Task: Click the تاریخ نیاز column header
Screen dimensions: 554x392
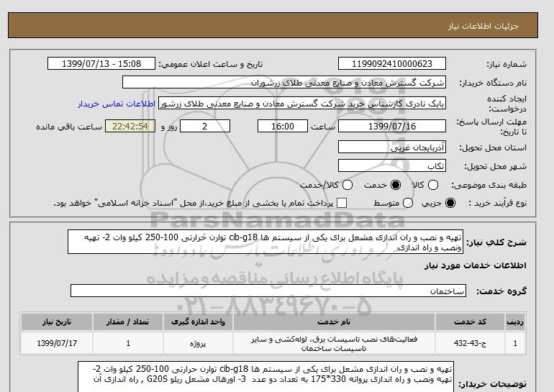Action: tap(57, 322)
